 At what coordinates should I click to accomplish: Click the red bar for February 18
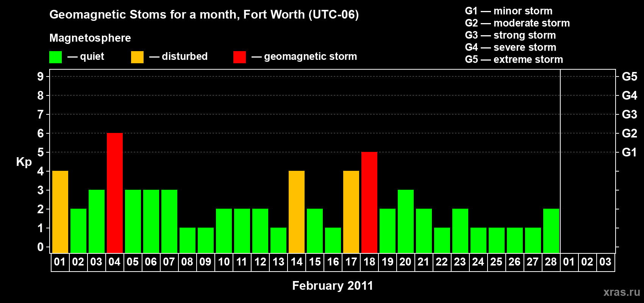pyautogui.click(x=369, y=203)
